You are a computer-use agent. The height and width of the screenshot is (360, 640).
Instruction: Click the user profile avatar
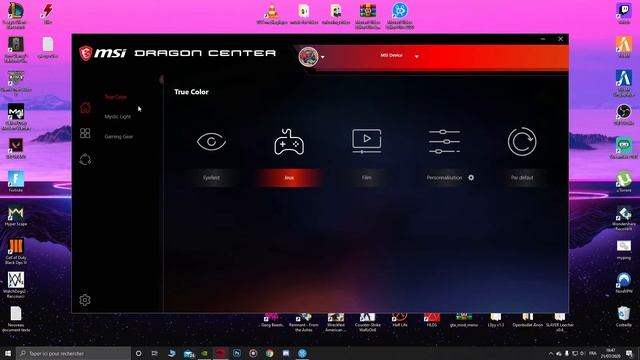[x=308, y=56]
